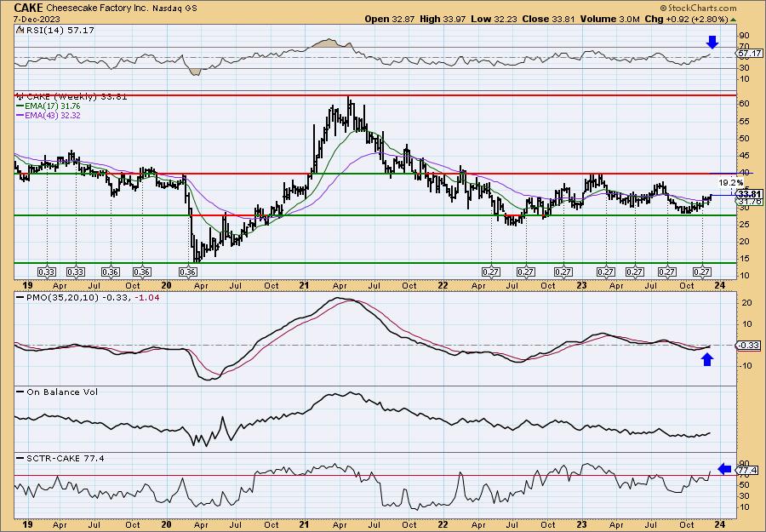Image resolution: width=766 pixels, height=532 pixels.
Task: Click the -0.33 PMO value tag on right
Action: coord(748,346)
